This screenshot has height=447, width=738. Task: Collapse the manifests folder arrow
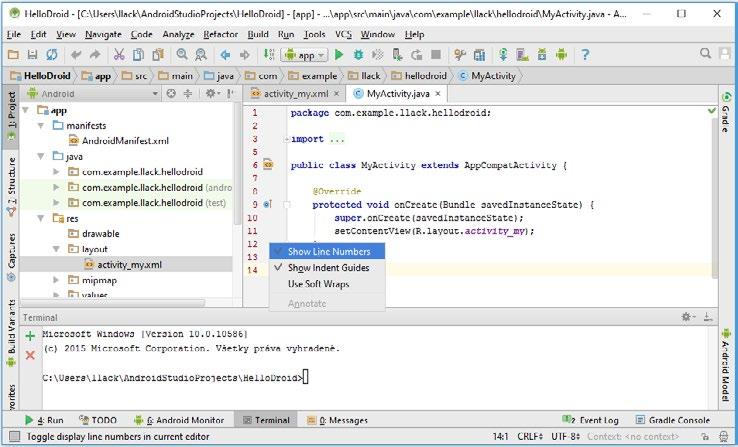coord(41,126)
